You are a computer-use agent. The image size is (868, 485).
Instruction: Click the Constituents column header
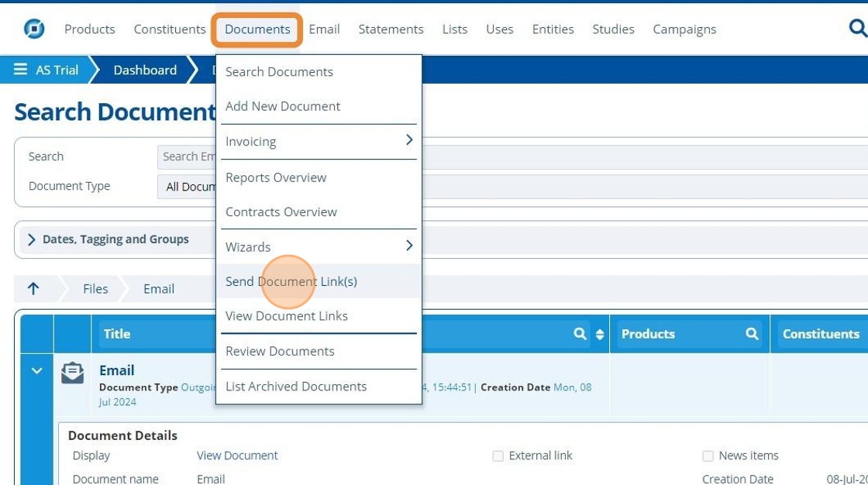[x=821, y=334]
